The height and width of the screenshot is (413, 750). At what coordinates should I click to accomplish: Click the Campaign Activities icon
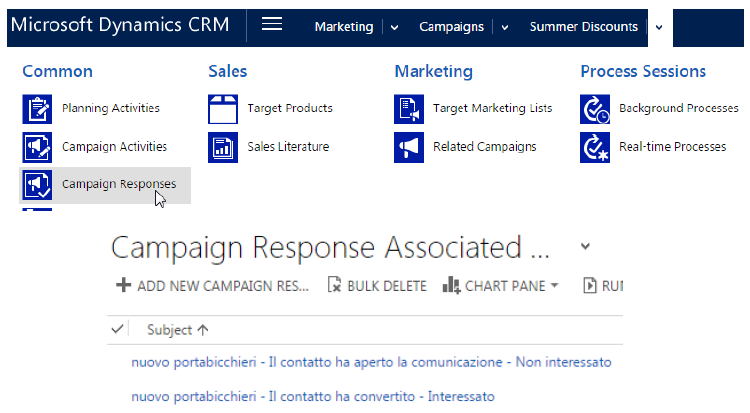37,147
